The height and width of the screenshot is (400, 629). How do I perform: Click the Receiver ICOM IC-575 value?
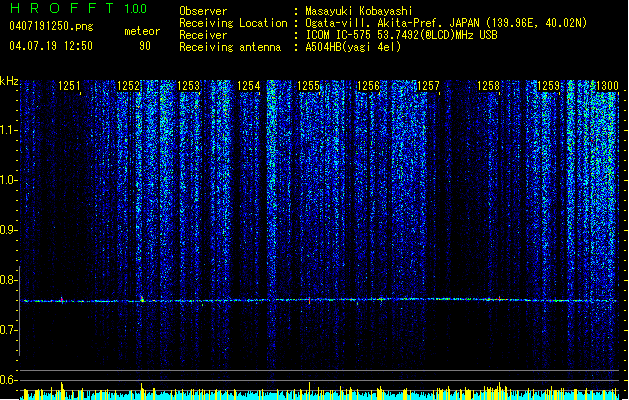(401, 35)
